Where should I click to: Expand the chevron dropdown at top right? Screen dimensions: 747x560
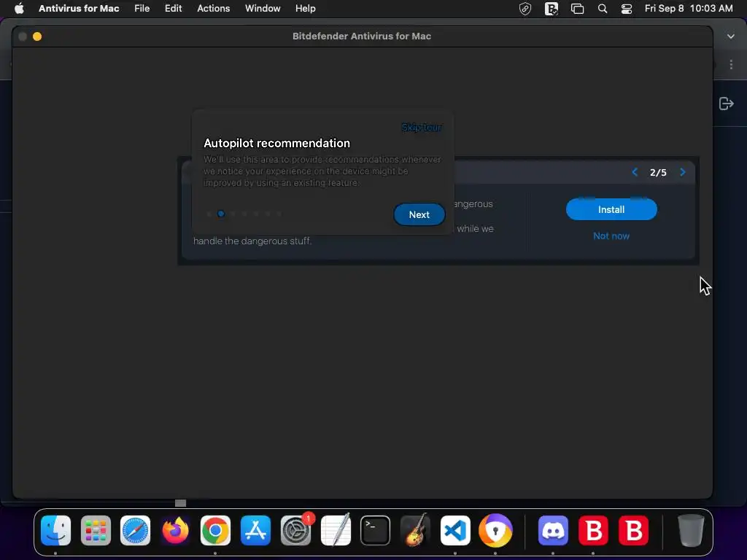[731, 36]
